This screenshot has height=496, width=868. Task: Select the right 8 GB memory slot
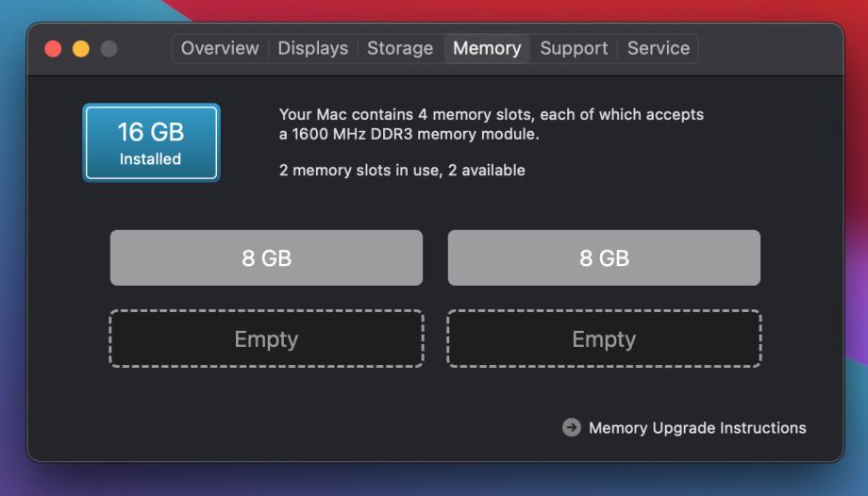click(x=604, y=257)
